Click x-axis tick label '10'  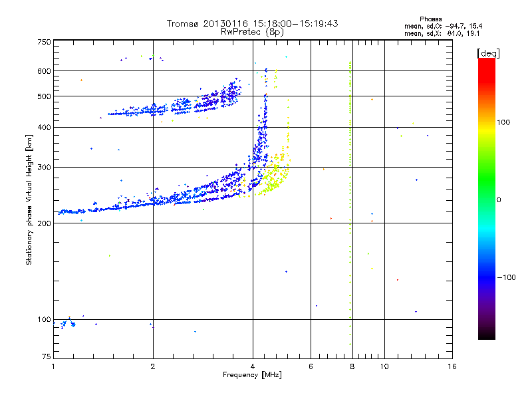[384, 366]
